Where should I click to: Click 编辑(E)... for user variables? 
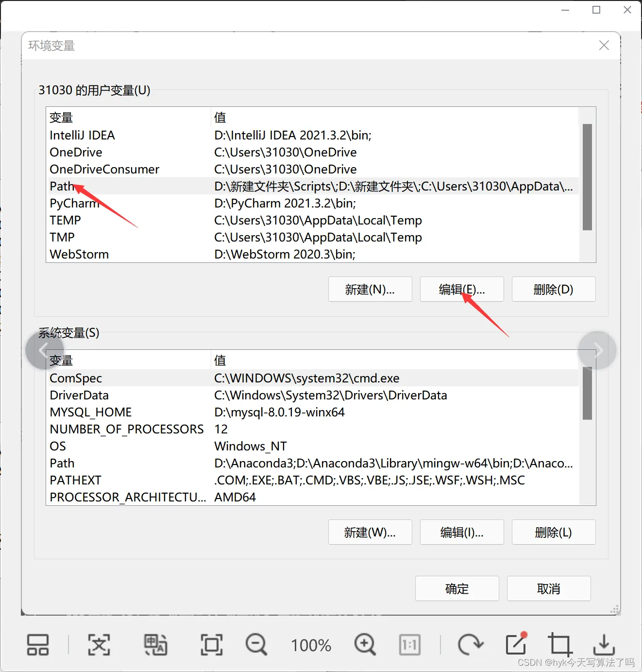point(462,289)
